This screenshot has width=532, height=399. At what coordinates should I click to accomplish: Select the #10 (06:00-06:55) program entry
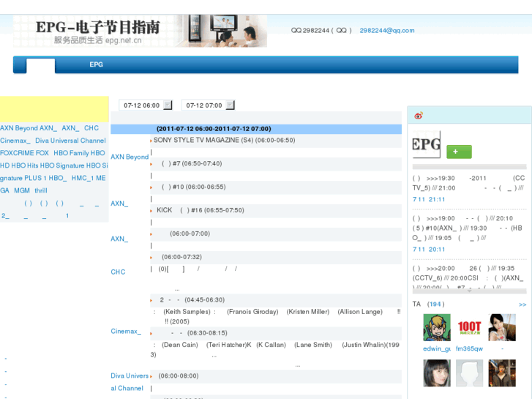[x=193, y=187]
